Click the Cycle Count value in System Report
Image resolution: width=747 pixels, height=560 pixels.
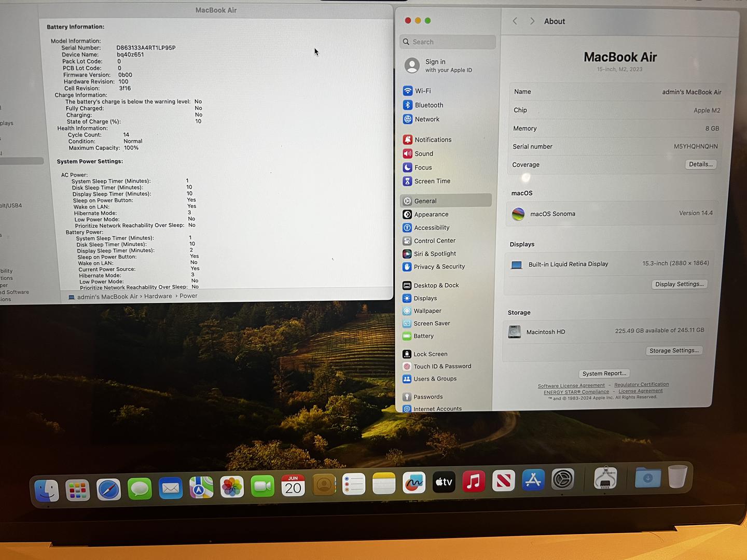[126, 135]
